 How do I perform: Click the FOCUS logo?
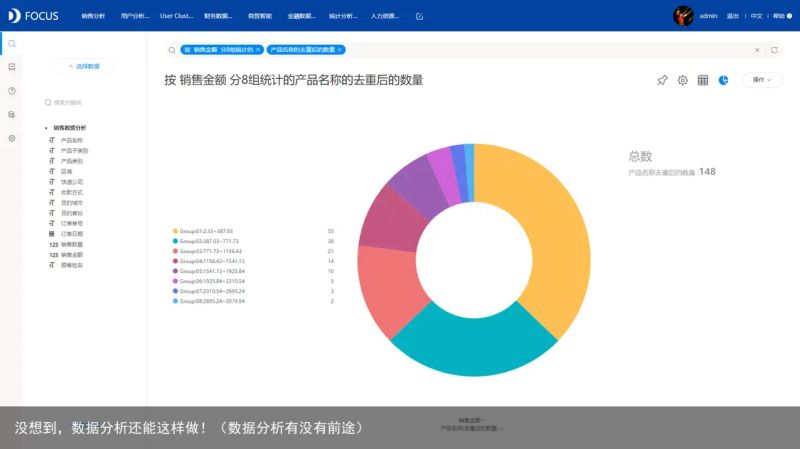point(33,16)
